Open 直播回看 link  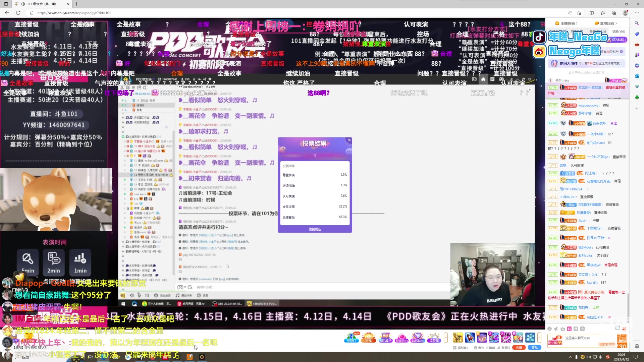(606, 23)
